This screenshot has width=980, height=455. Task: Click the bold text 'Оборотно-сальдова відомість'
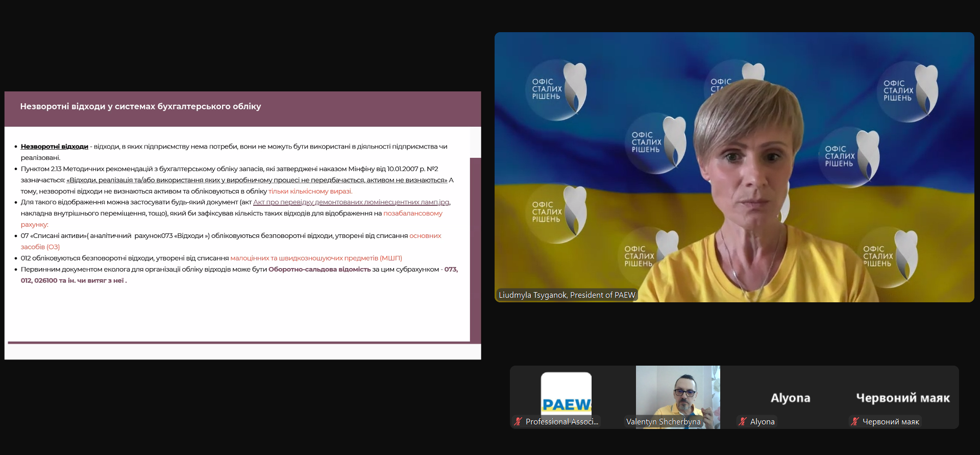(320, 270)
